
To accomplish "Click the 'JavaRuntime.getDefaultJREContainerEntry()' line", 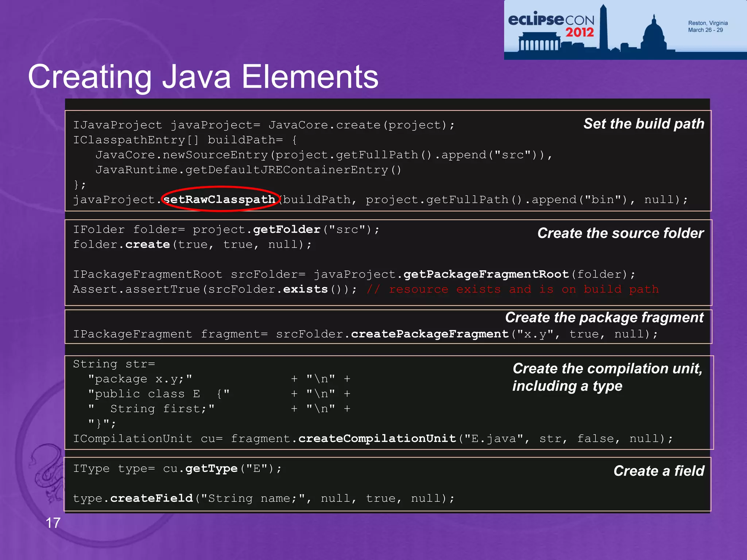I will coord(248,170).
